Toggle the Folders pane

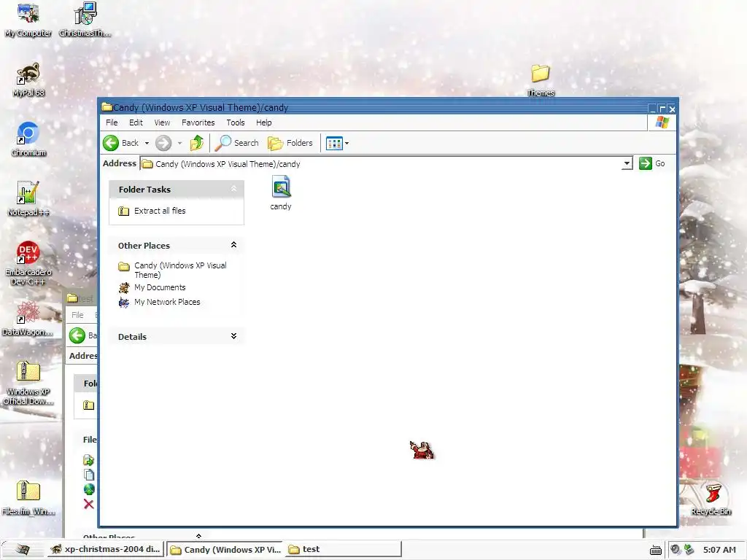pos(290,143)
